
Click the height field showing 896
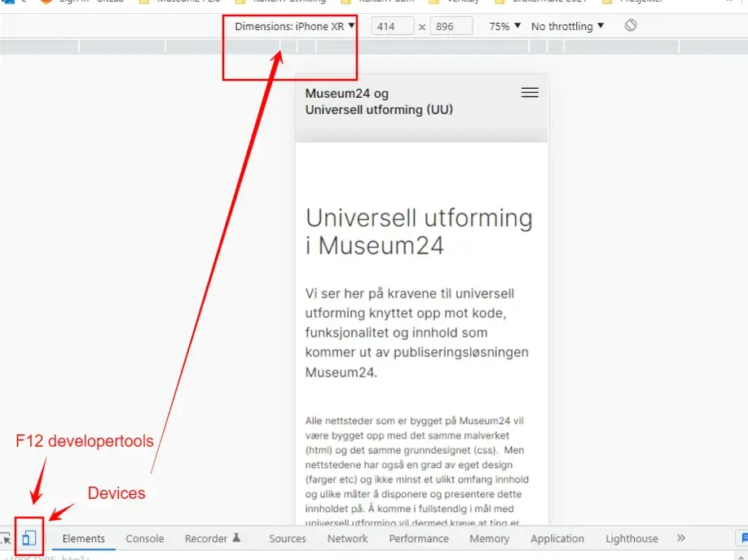click(x=451, y=26)
